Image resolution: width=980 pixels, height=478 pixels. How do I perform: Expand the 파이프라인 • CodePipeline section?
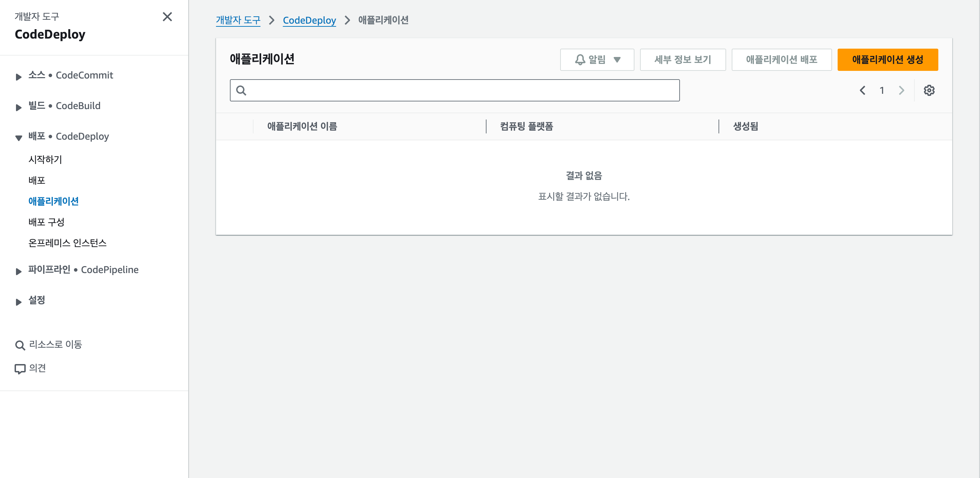(19, 271)
